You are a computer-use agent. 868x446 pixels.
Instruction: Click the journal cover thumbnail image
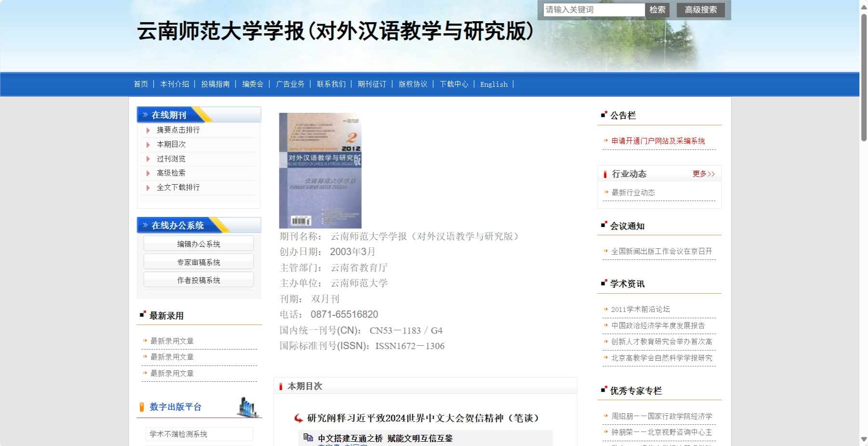click(x=320, y=171)
